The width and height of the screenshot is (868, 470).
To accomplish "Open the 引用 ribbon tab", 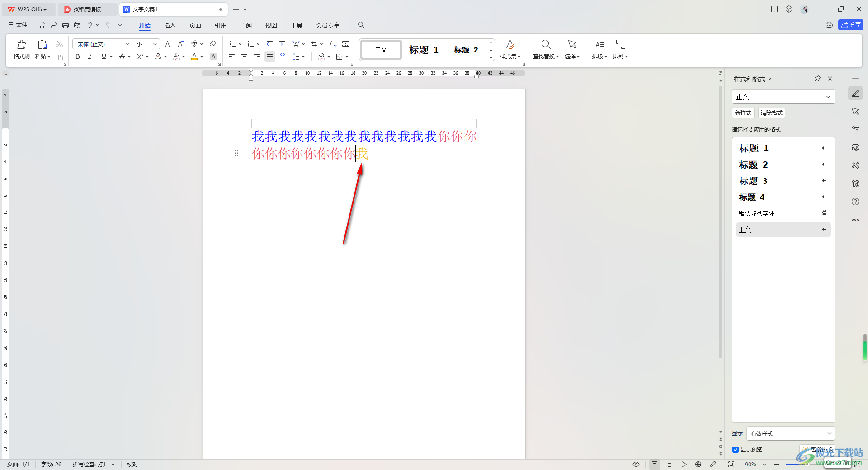I will click(220, 25).
